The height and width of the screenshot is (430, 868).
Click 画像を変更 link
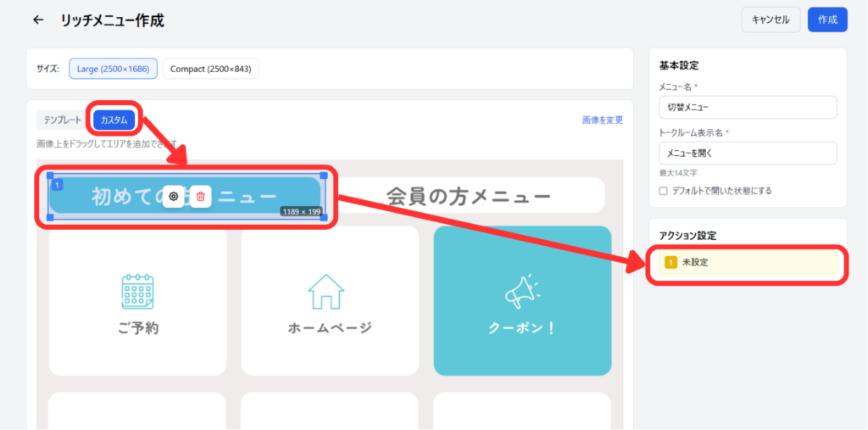pos(602,120)
